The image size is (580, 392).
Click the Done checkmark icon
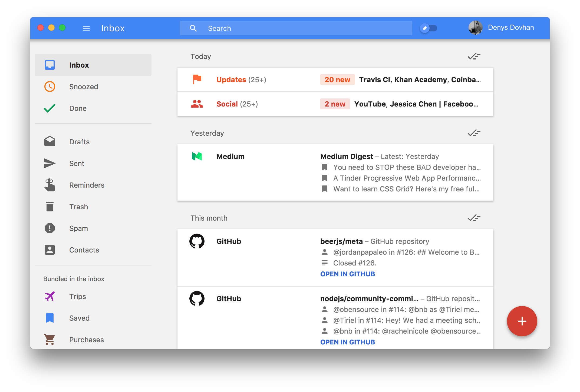(50, 108)
